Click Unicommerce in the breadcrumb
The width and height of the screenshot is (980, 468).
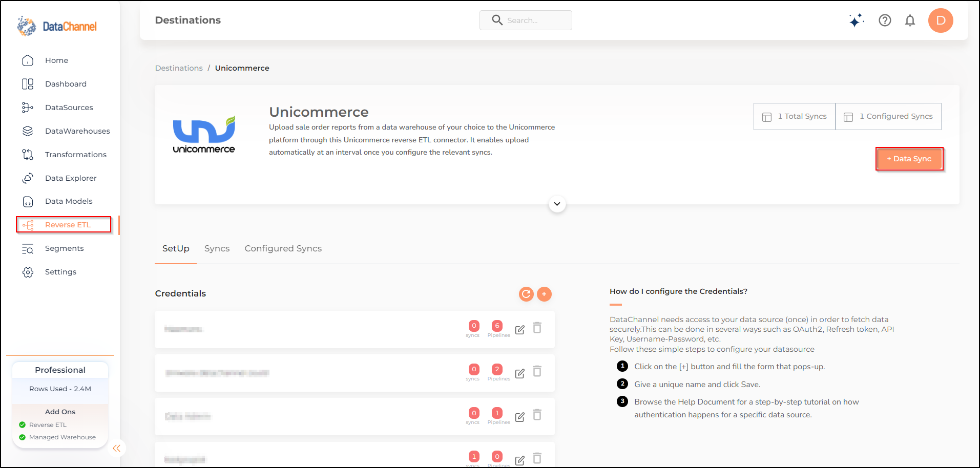click(x=242, y=68)
